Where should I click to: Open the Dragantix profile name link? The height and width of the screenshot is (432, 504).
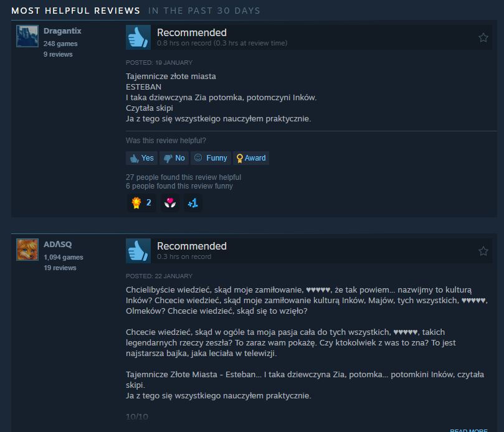(x=62, y=31)
